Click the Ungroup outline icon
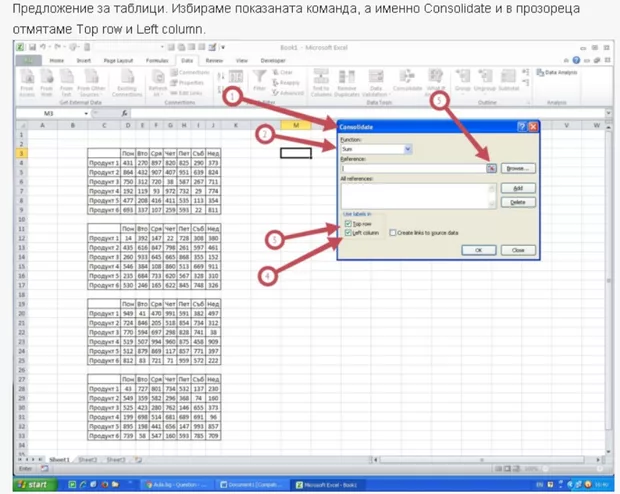 (x=485, y=80)
